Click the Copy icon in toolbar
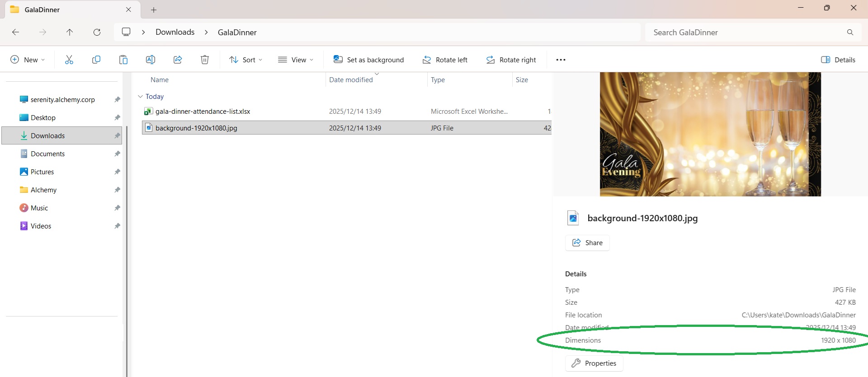868x377 pixels. [96, 60]
